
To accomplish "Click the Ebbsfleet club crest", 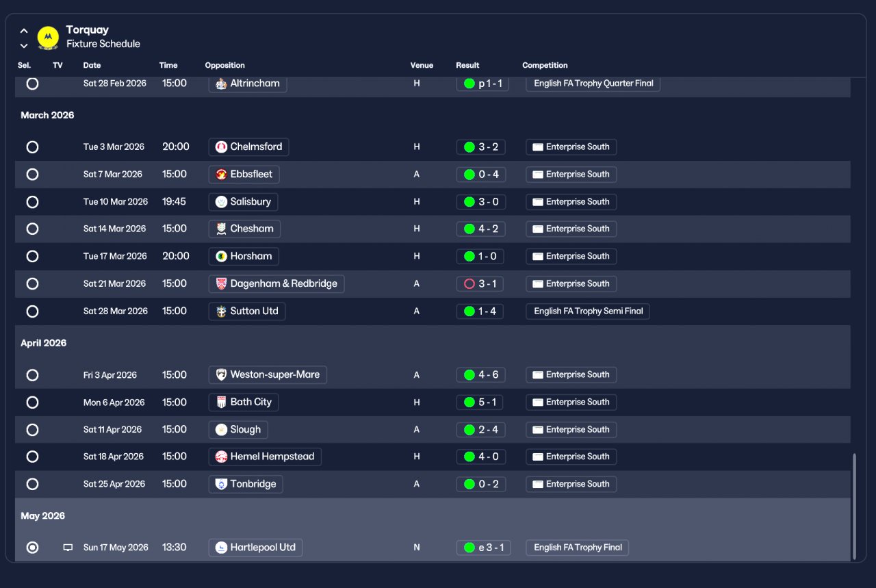I will pos(221,175).
